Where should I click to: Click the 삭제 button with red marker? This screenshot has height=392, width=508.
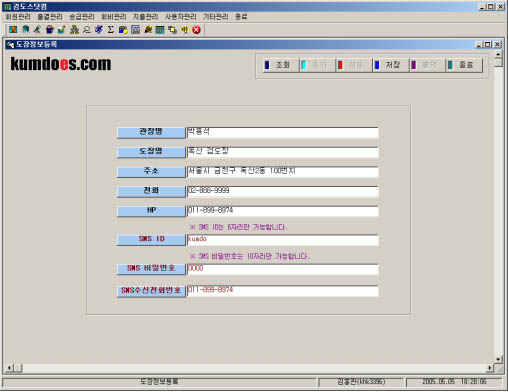(354, 65)
